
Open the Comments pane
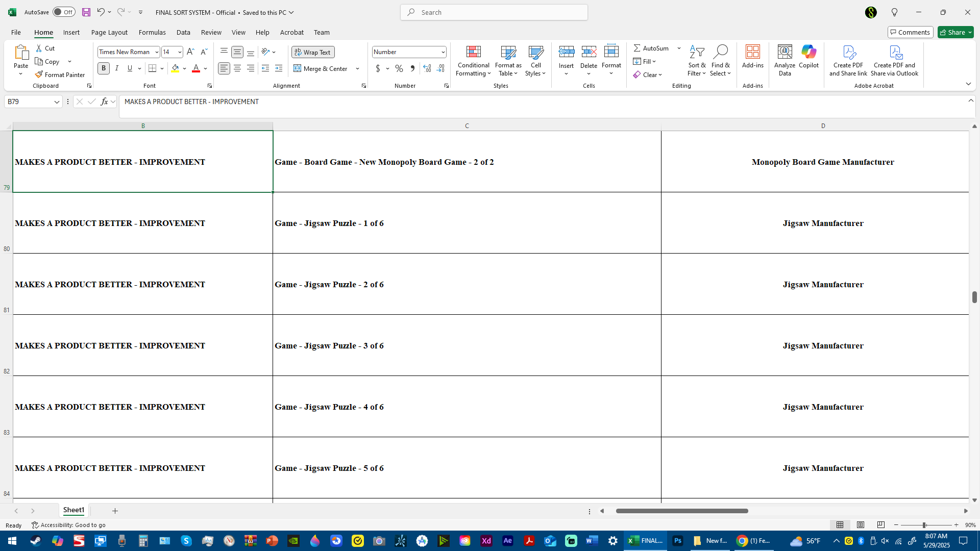(910, 32)
